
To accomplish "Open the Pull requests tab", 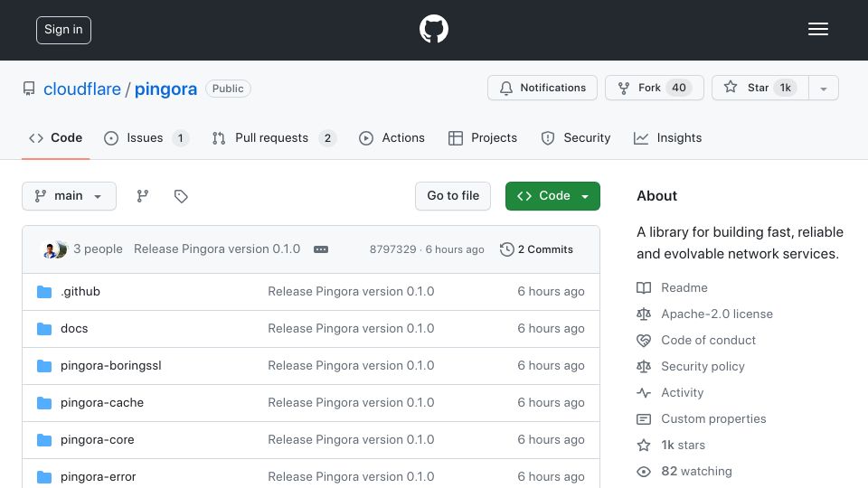I will coord(274,137).
